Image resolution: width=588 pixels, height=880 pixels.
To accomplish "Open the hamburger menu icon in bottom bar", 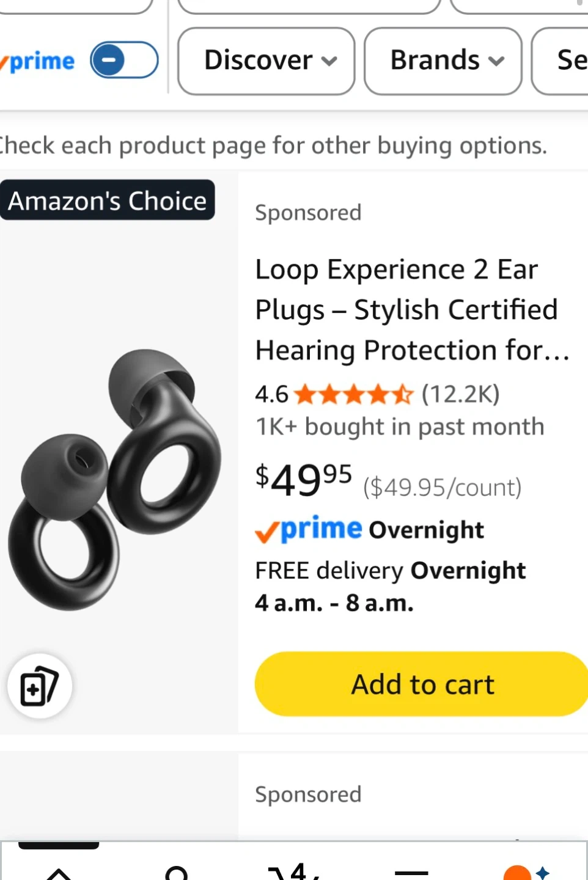I will (412, 872).
